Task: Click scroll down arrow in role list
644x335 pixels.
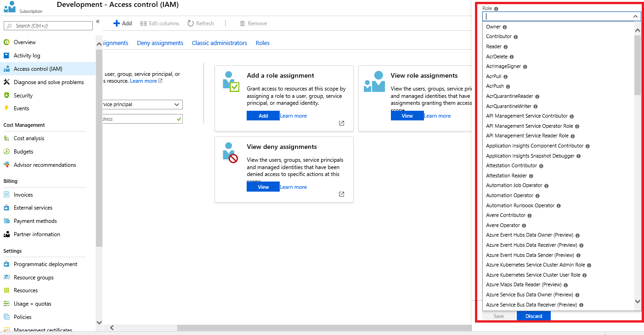Action: coord(638,301)
